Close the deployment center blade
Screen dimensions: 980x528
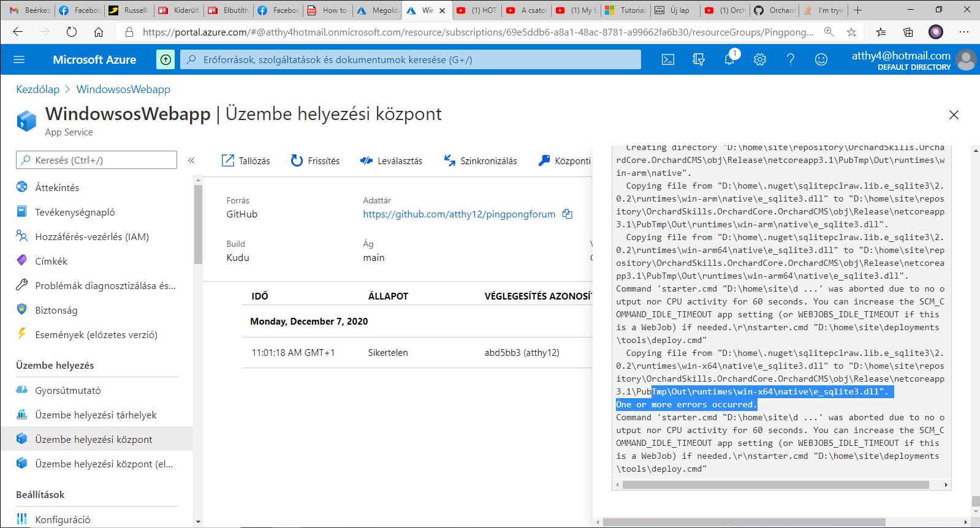[x=954, y=115]
